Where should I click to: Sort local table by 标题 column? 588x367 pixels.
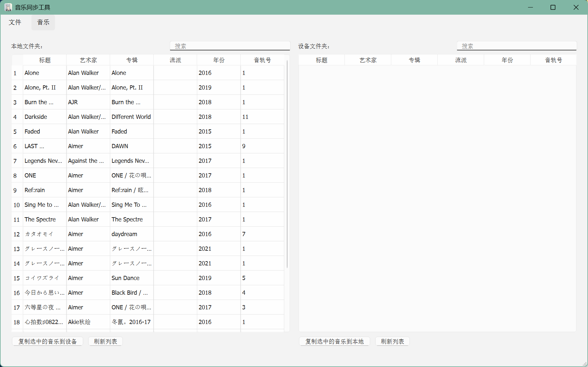click(x=45, y=60)
